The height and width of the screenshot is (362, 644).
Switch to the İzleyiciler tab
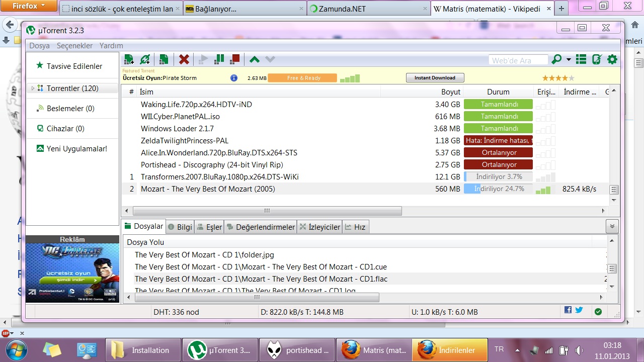pyautogui.click(x=320, y=227)
